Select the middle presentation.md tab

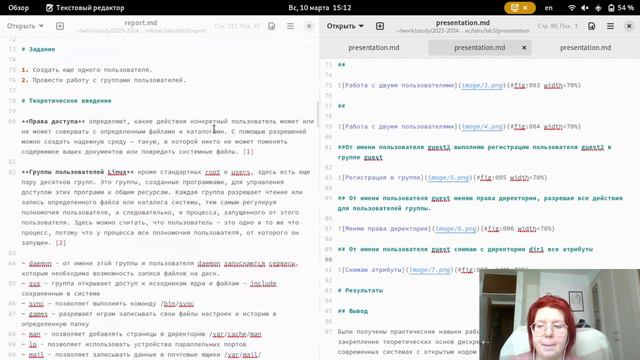480,48
